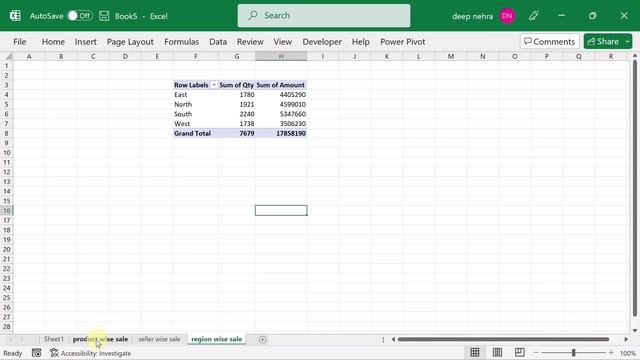Image resolution: width=640 pixels, height=360 pixels.
Task: Select the active cell H16
Action: coord(281,211)
